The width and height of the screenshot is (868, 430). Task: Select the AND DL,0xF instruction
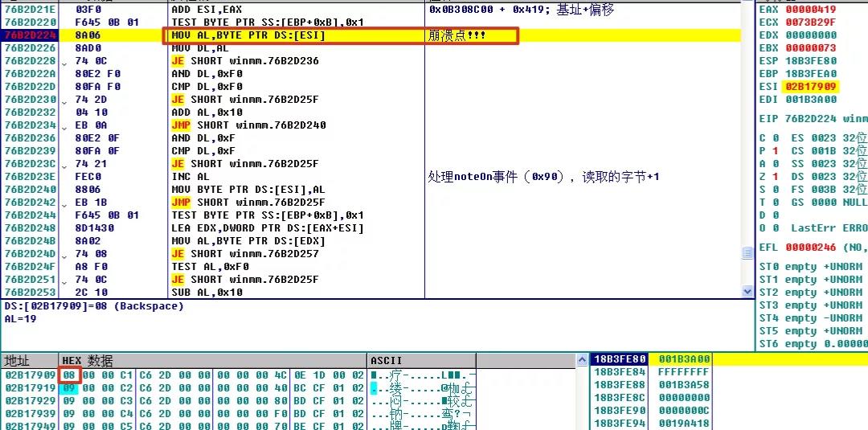[203, 137]
